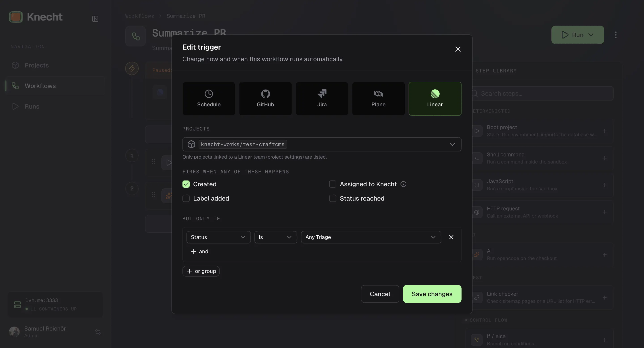This screenshot has height=348, width=644.
Task: Click the Workflows breadcrumb link
Action: (x=140, y=16)
